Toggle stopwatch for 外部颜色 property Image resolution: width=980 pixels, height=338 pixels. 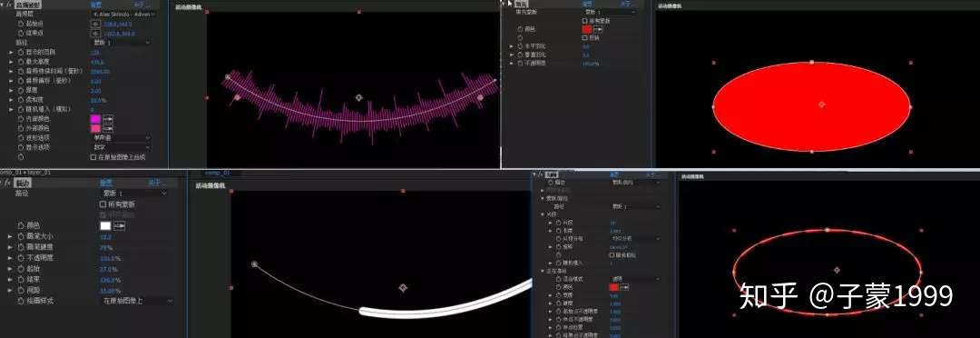tap(21, 128)
